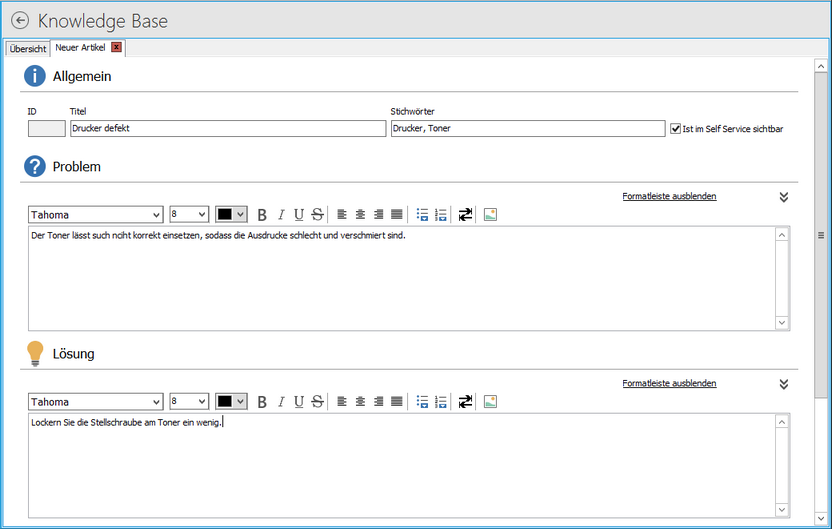Viewport: 834px width, 529px height.
Task: Open the Tahoma font dropdown in Problem
Action: pyautogui.click(x=155, y=214)
